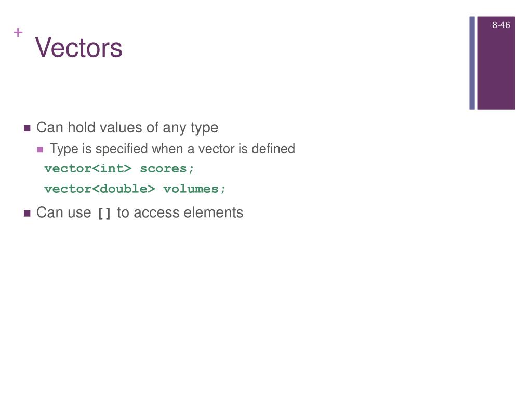The image size is (532, 399).
Task: Click the dark purple decorative block
Action: click(496, 63)
